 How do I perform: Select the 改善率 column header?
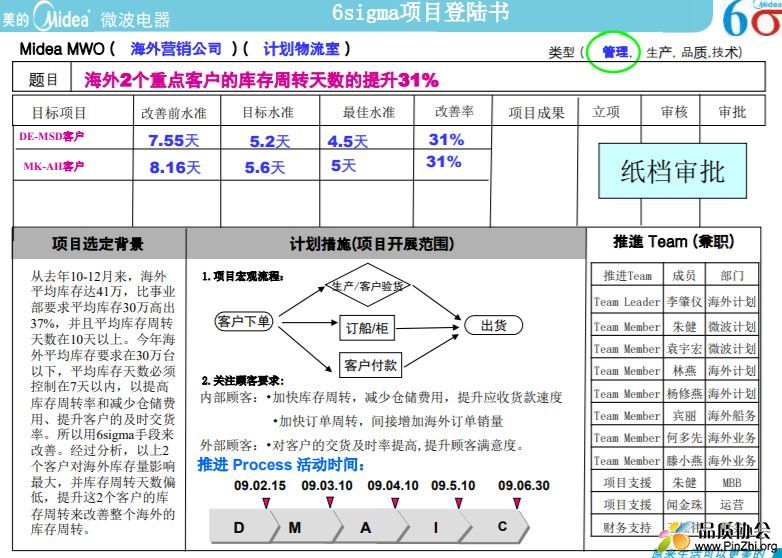(454, 111)
